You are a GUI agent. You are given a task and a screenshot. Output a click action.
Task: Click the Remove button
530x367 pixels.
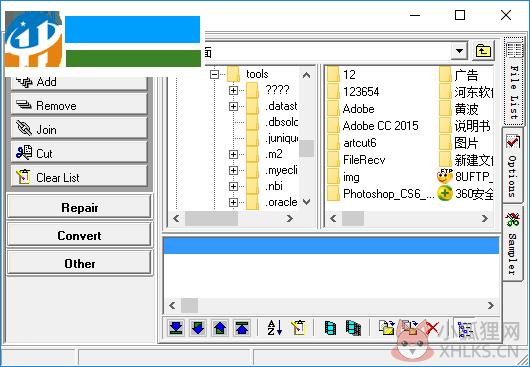point(79,105)
